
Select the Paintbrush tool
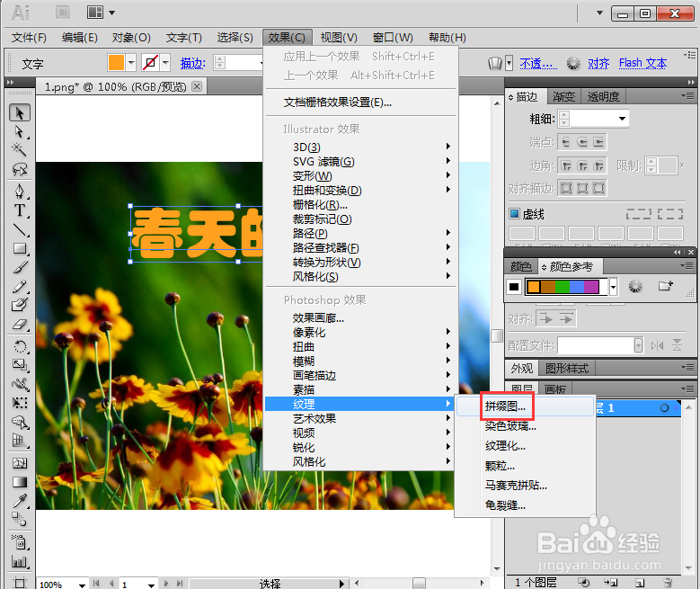click(x=19, y=267)
